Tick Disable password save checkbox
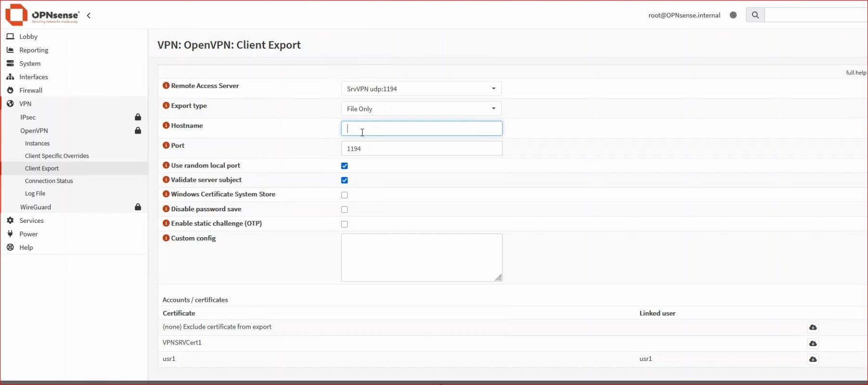The height and width of the screenshot is (385, 868). [344, 209]
